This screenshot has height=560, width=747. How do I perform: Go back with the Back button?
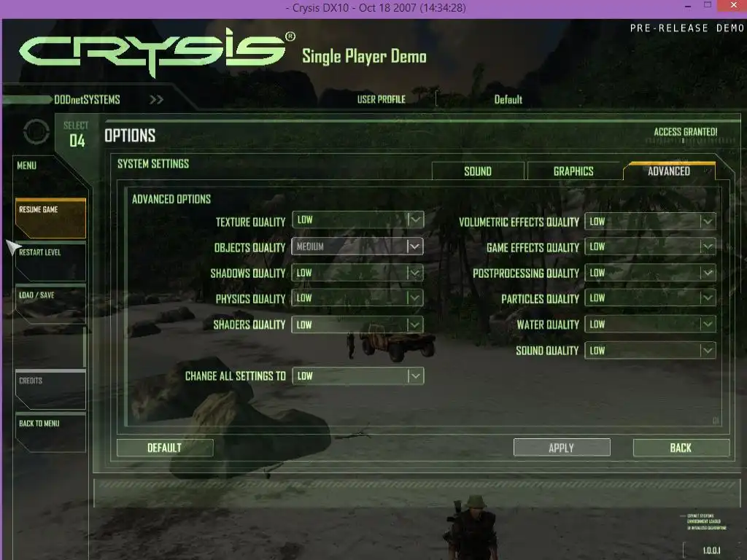pyautogui.click(x=681, y=448)
